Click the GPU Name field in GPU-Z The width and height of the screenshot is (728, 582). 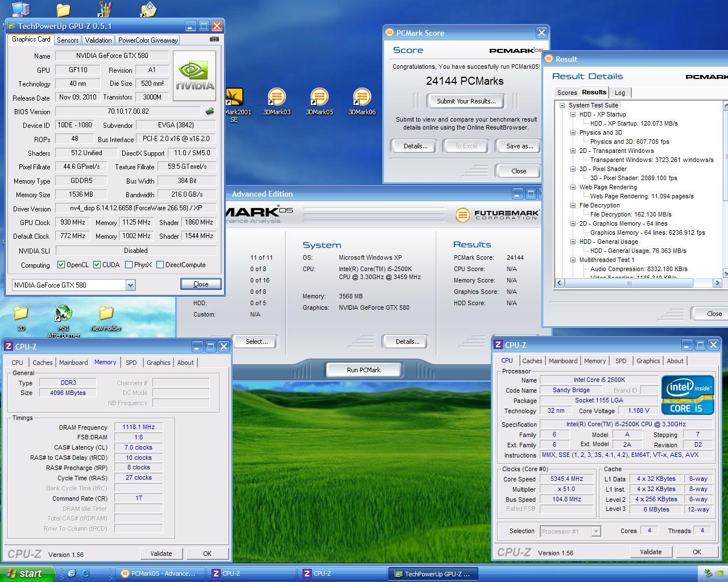tap(111, 56)
